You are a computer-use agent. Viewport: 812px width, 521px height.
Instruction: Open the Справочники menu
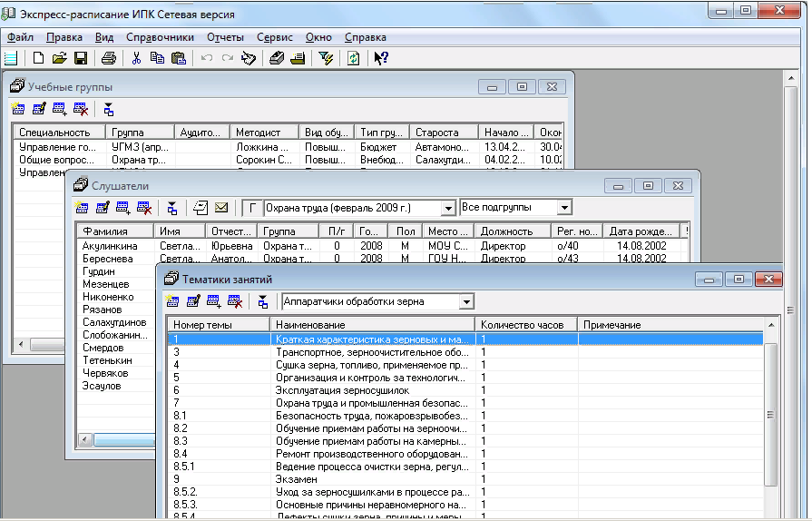click(x=160, y=37)
